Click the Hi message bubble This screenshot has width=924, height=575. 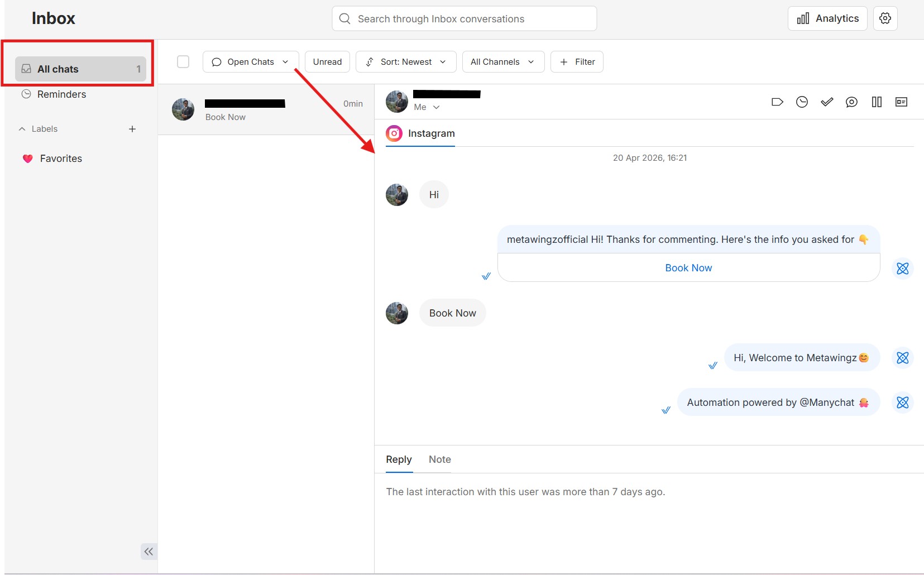pyautogui.click(x=434, y=195)
